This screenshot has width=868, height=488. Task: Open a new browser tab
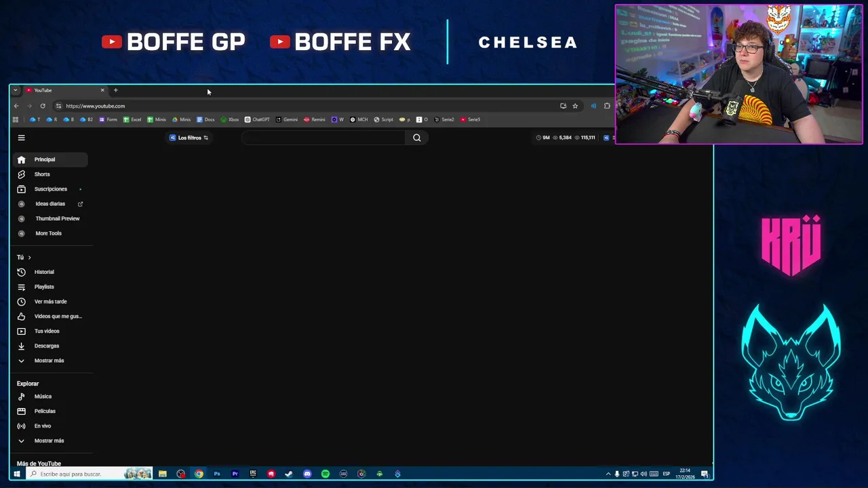(115, 90)
